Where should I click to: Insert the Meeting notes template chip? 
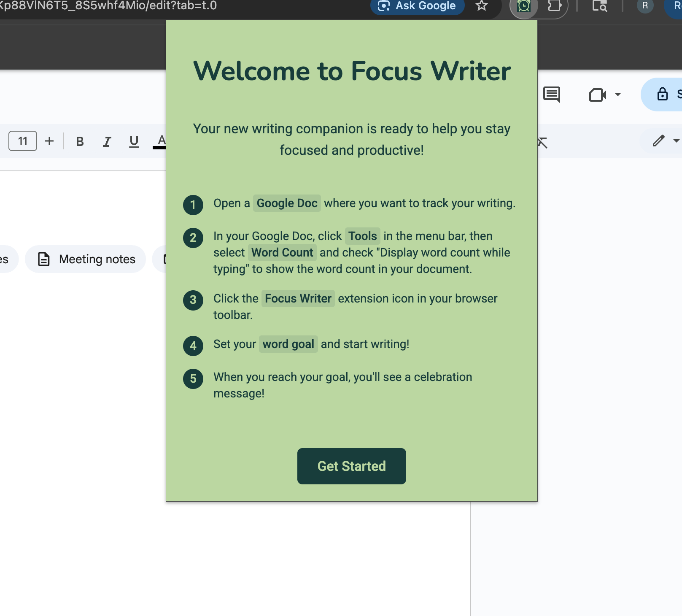[x=86, y=259]
